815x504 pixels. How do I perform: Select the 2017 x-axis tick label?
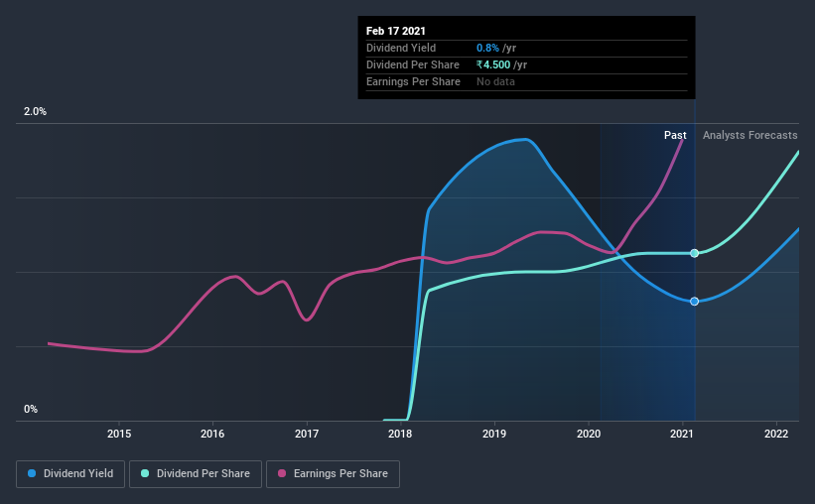[307, 434]
